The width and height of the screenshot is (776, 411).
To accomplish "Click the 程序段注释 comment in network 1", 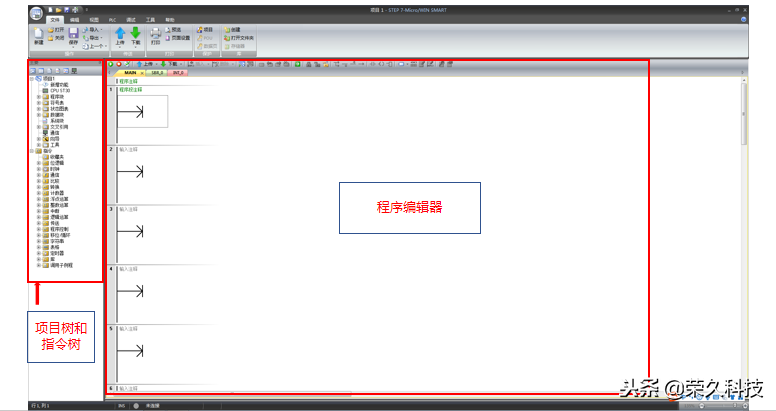I will click(x=131, y=90).
